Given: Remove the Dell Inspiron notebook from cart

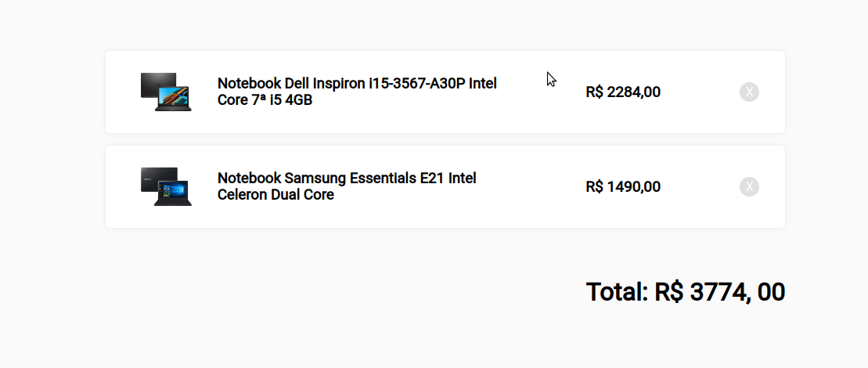Looking at the screenshot, I should click(749, 92).
